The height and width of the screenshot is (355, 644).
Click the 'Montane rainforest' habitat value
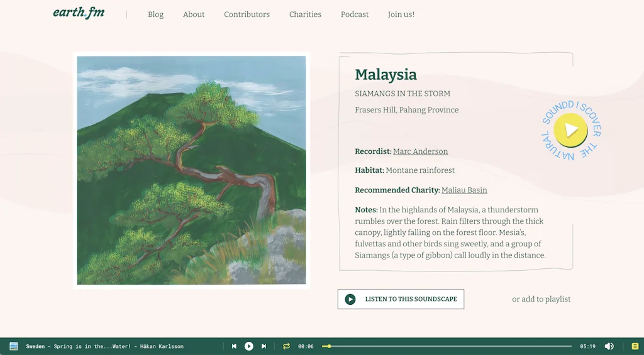[x=420, y=170]
